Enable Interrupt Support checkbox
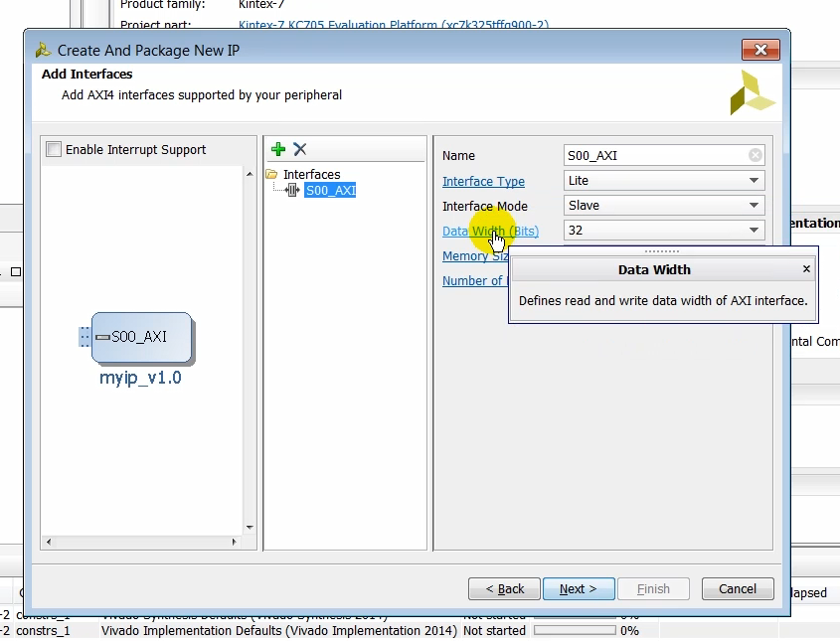840x641 pixels. [x=54, y=149]
